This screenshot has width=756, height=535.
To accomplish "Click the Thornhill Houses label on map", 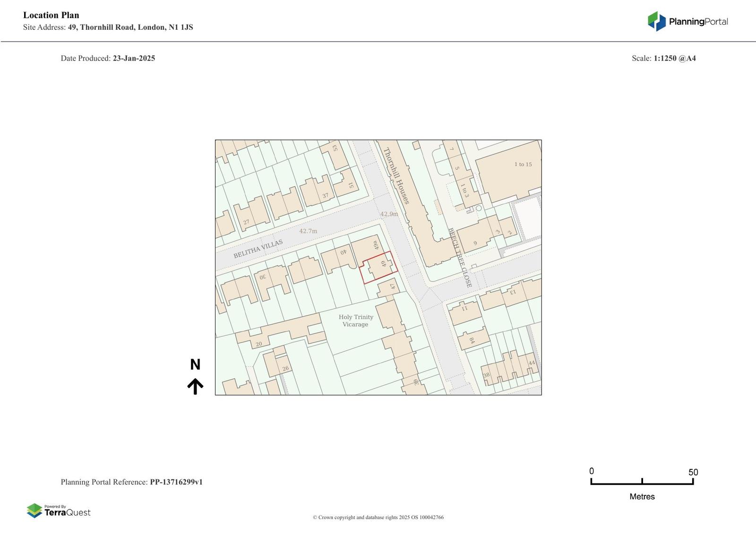I will tap(396, 176).
